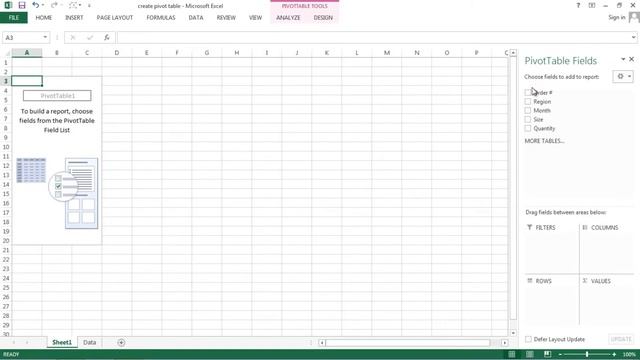640x360 pixels.
Task: Click the ROWS area icon
Action: 530,281
